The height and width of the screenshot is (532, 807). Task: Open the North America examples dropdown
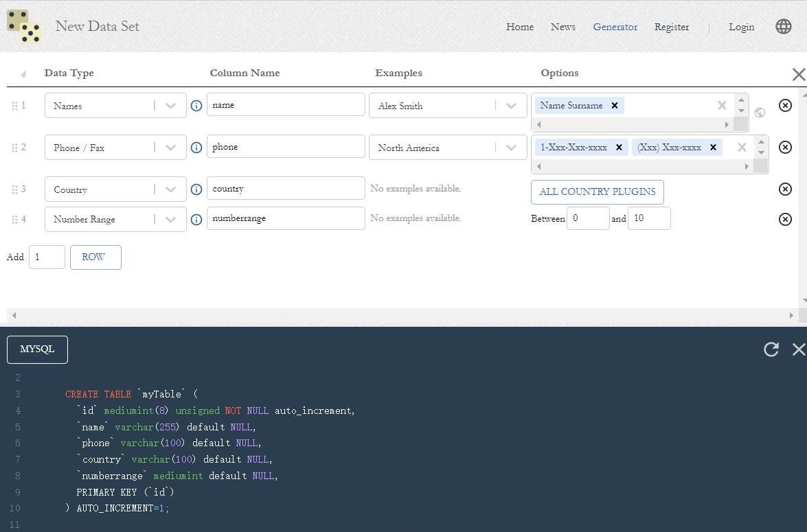511,148
